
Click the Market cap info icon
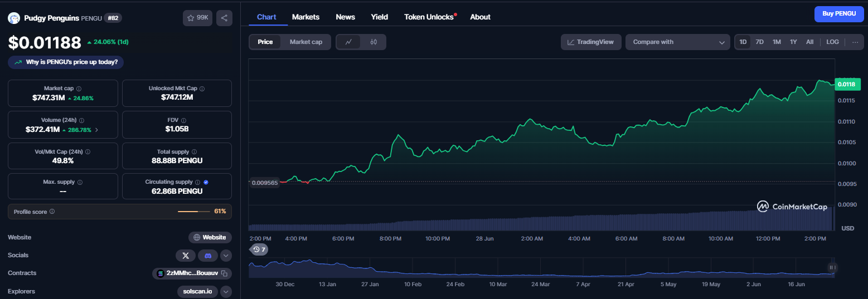point(79,89)
